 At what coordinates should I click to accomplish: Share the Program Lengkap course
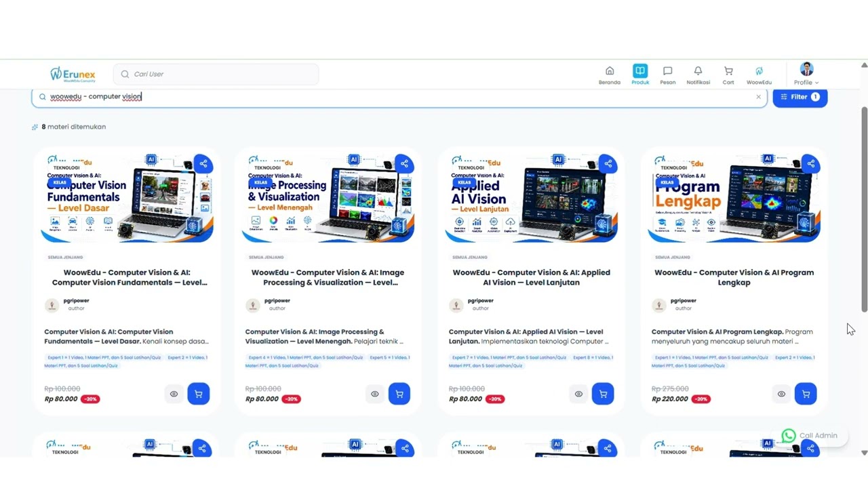point(811,163)
